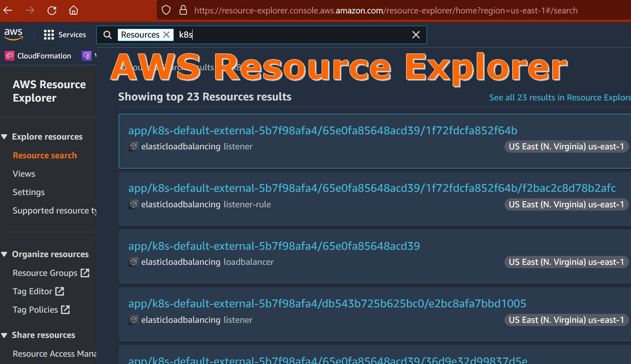Select Resource search in sidebar
Screen dimensions: 631x364
click(45, 155)
